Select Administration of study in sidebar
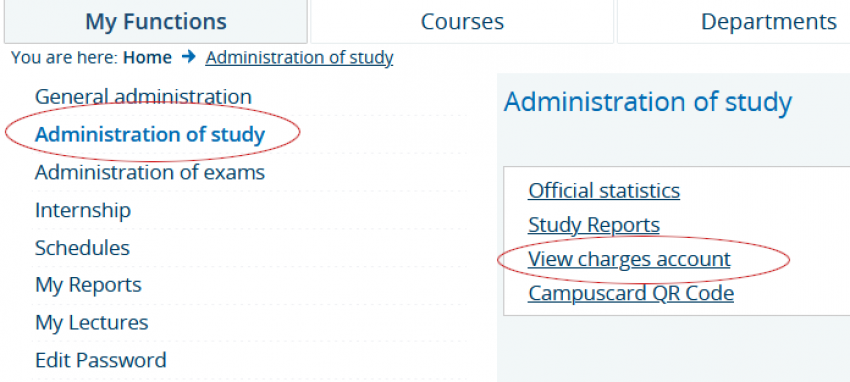The image size is (850, 382). pos(150,134)
